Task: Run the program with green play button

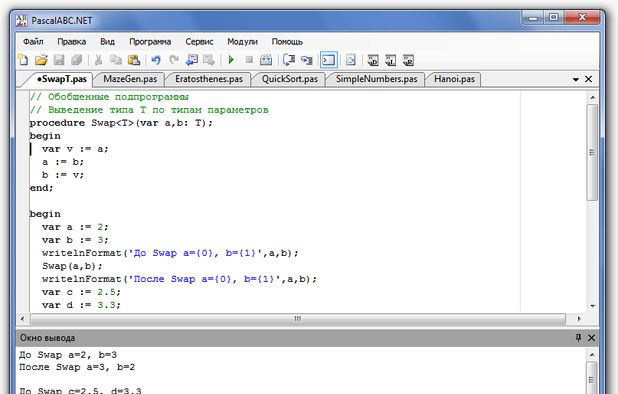Action: click(x=231, y=60)
